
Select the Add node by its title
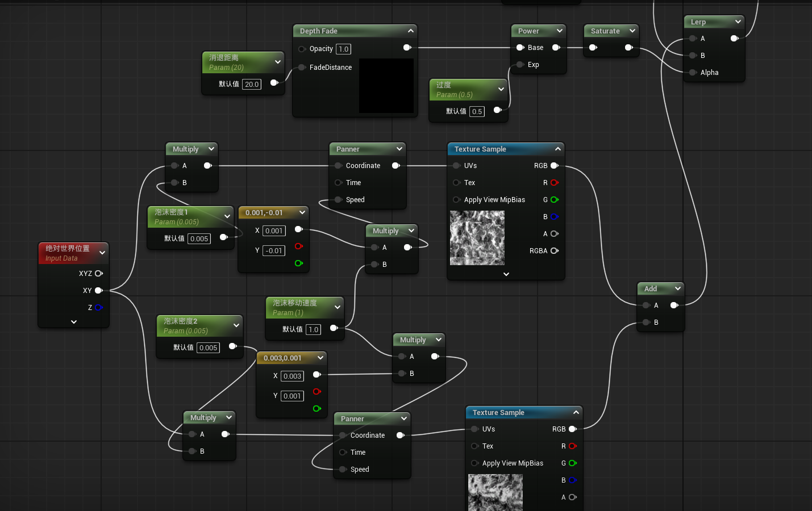click(651, 289)
